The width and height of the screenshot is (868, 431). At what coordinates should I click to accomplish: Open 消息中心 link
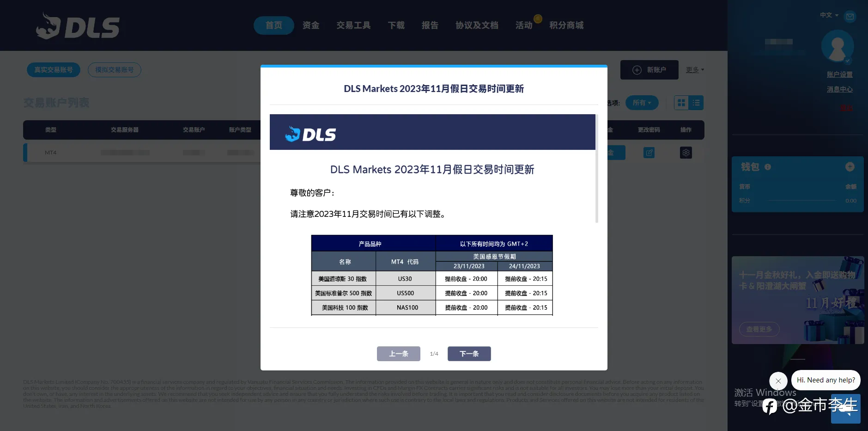click(839, 89)
